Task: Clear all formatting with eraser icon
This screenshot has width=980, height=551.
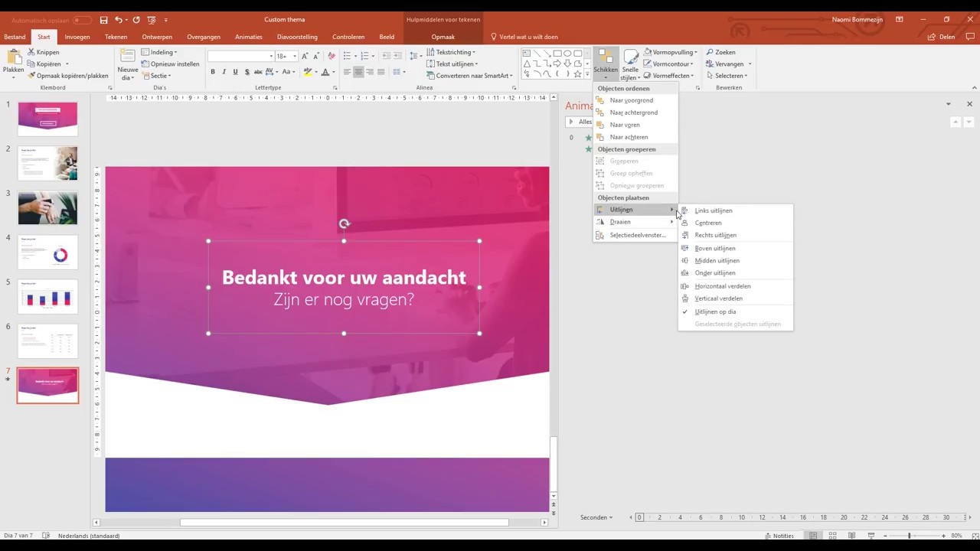Action: pyautogui.click(x=332, y=56)
